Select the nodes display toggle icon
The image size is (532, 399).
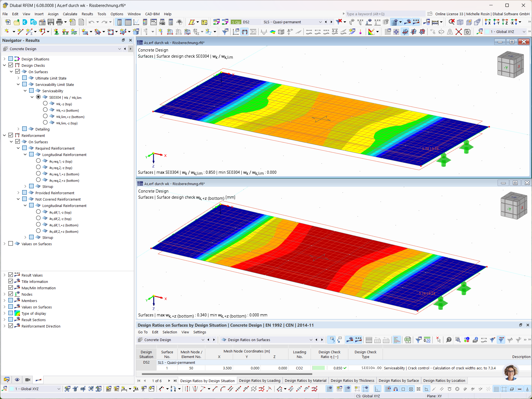(x=11, y=294)
